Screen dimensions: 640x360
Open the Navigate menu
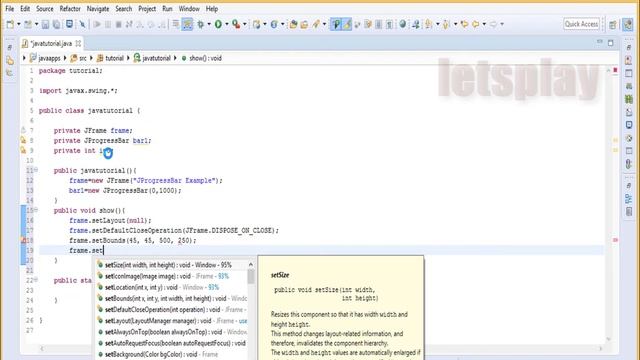98,9
